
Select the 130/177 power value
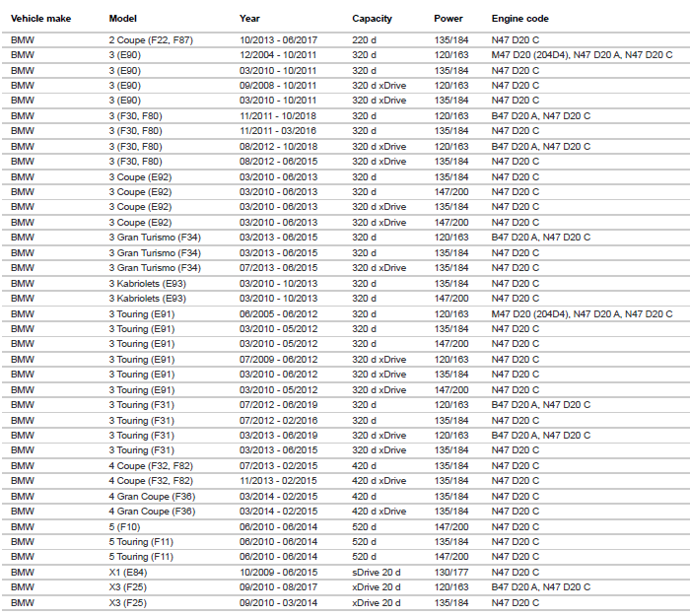pos(450,573)
